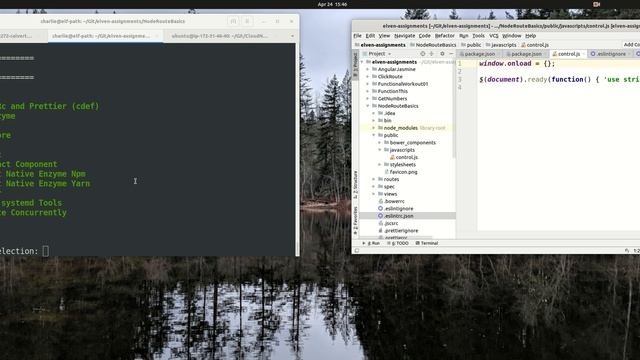Collapse the elven-assignments root node

(362, 62)
